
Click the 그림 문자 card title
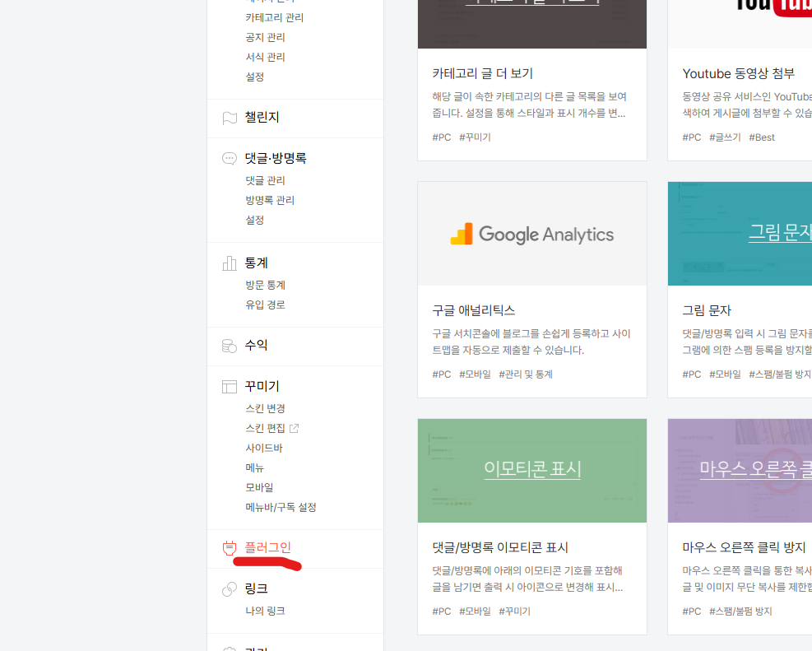click(x=707, y=310)
